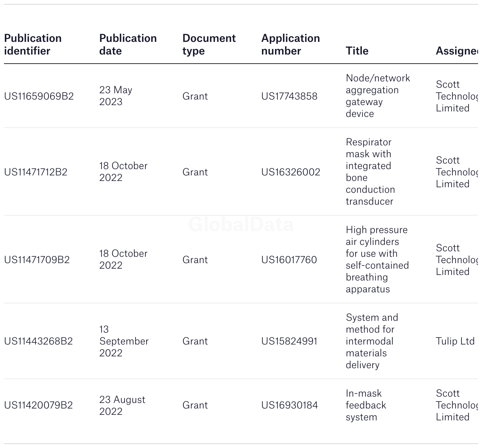This screenshot has height=448, width=482.
Task: Select publication identifier US11471712B2
Action: [x=36, y=172]
